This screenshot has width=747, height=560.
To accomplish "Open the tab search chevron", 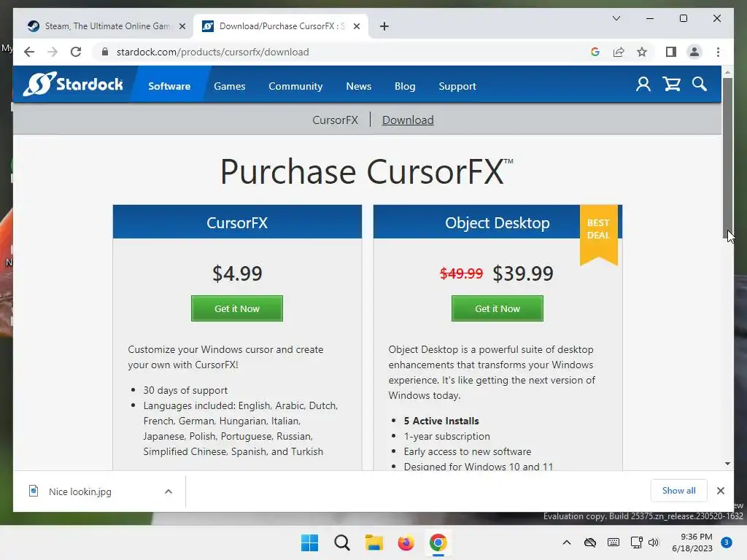I will point(616,18).
